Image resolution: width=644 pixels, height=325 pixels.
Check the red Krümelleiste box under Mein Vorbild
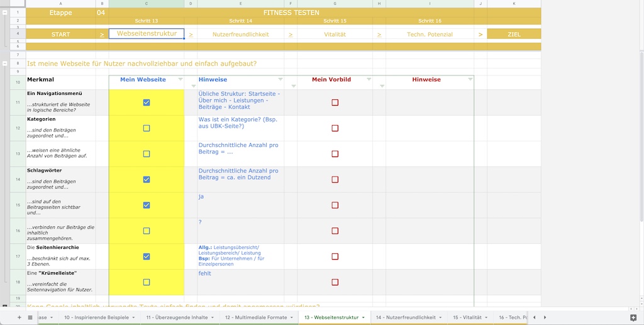pos(335,282)
